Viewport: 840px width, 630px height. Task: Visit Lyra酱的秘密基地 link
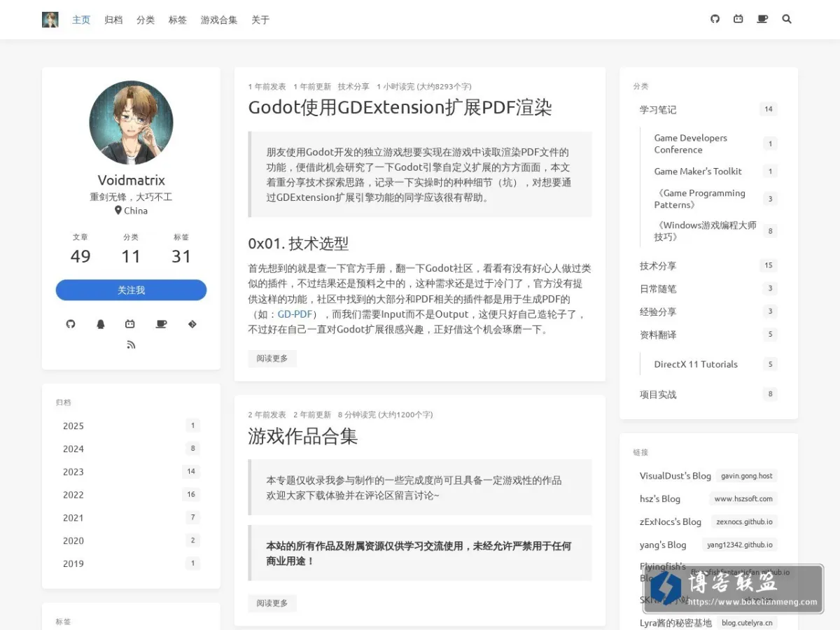[x=708, y=622]
